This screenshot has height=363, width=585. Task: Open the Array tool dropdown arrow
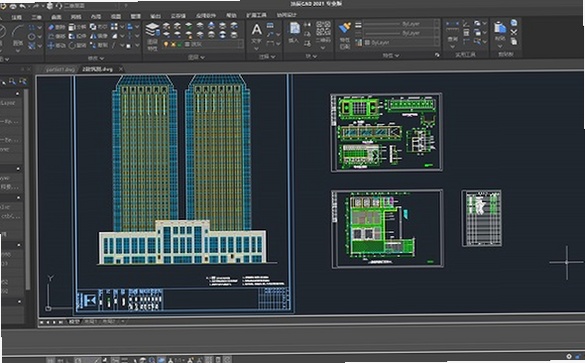[122, 27]
